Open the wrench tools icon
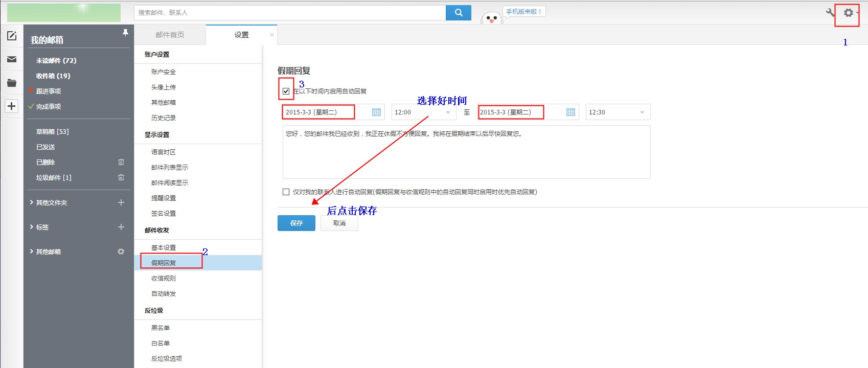The height and width of the screenshot is (368, 868). (x=830, y=13)
